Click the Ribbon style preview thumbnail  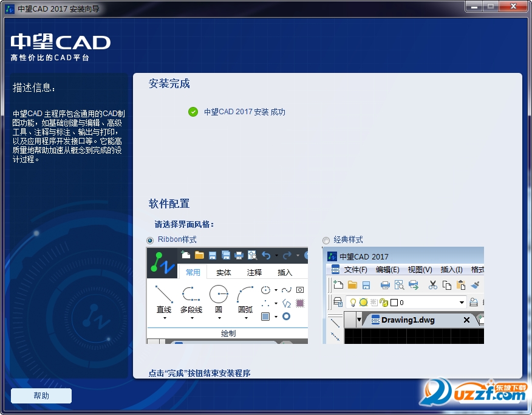(x=227, y=295)
